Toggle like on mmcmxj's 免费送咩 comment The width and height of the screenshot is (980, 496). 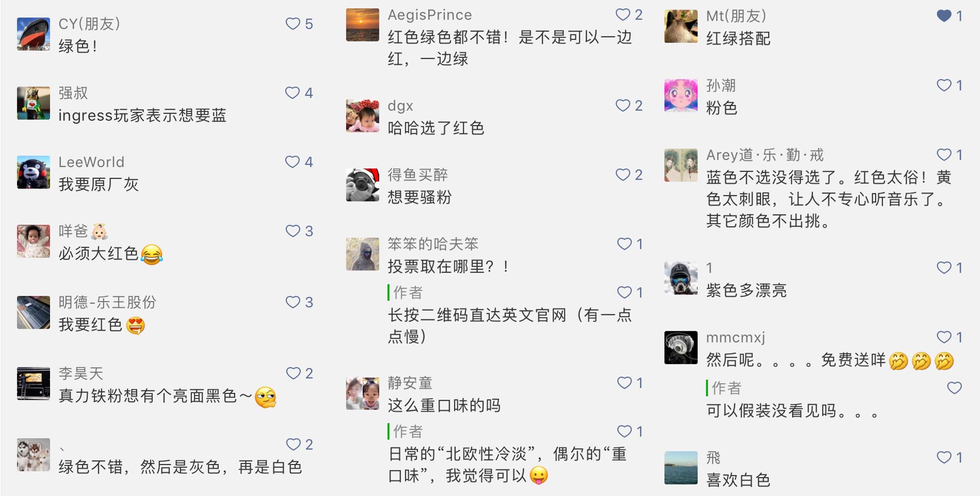pos(944,337)
